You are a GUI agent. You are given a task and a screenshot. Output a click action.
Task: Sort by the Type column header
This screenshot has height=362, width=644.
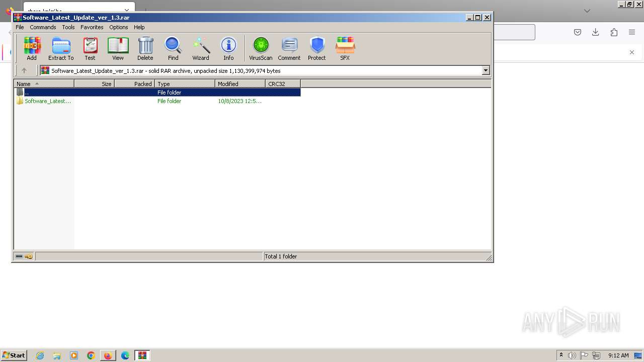[x=185, y=84]
